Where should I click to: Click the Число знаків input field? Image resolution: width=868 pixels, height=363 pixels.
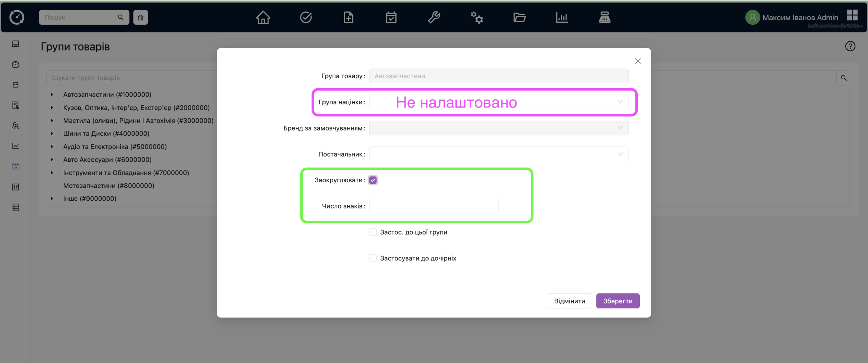[x=433, y=206]
